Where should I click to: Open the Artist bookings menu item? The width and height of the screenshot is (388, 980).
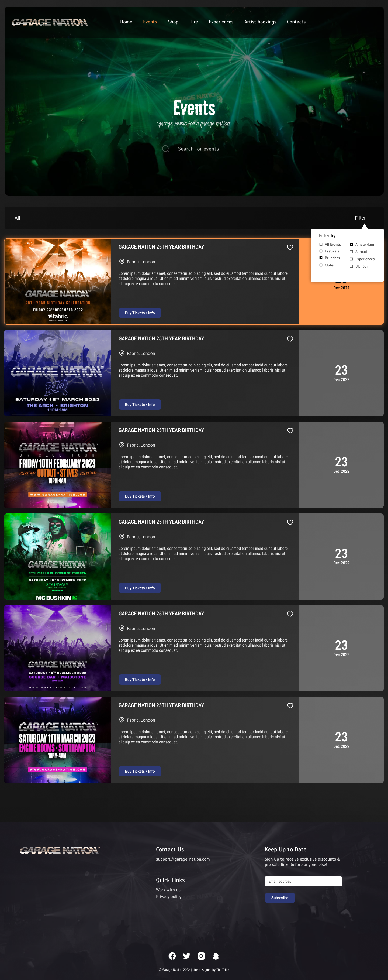tap(260, 22)
